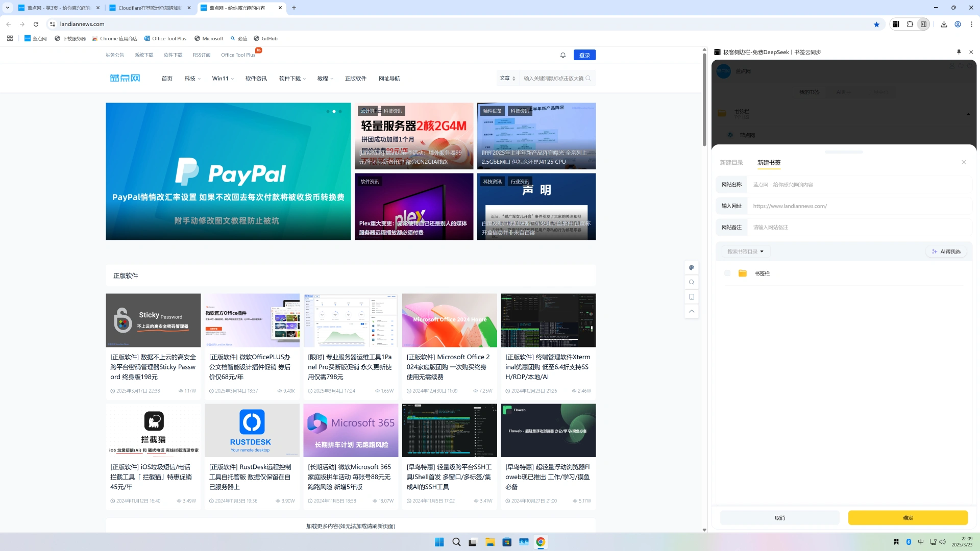The width and height of the screenshot is (980, 551).
Task: Open Chrome downloads icon in toolbar
Action: click(x=944, y=24)
